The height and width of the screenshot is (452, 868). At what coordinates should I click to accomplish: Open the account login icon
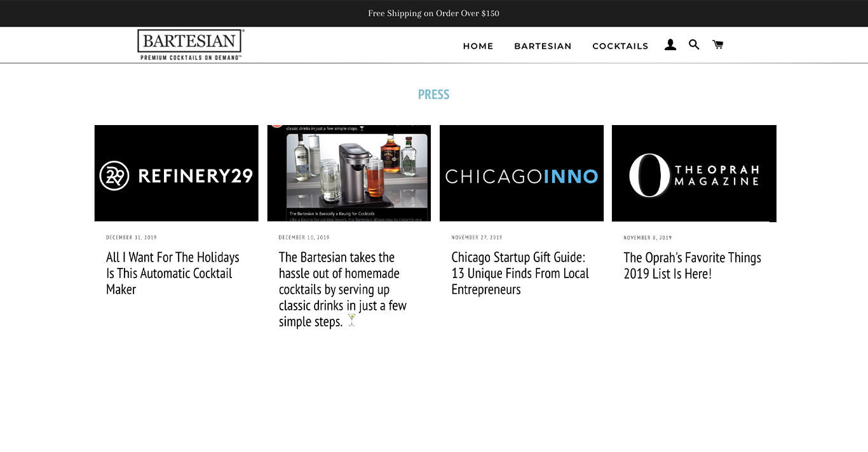click(670, 45)
